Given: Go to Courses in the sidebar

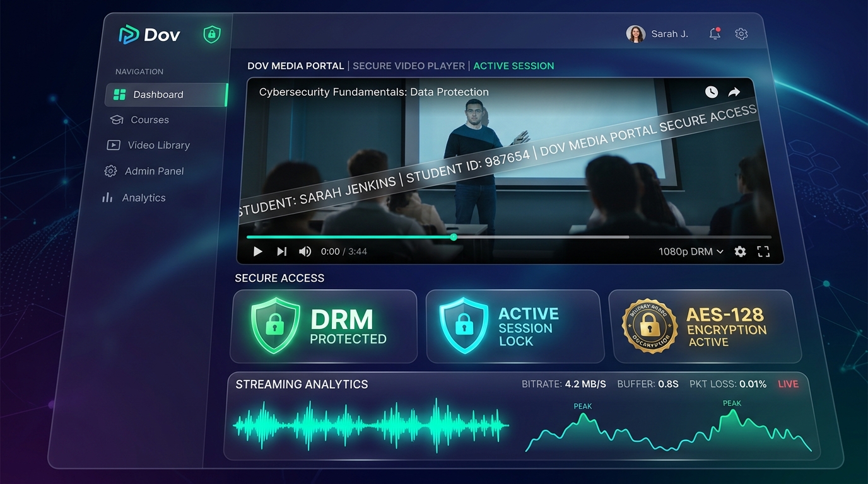Looking at the screenshot, I should (139, 120).
